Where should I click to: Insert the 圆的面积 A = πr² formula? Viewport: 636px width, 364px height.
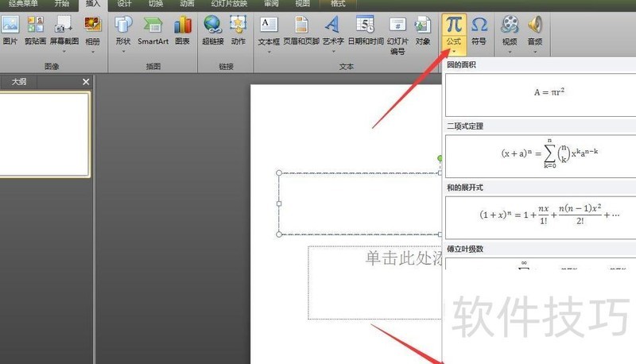(x=541, y=95)
